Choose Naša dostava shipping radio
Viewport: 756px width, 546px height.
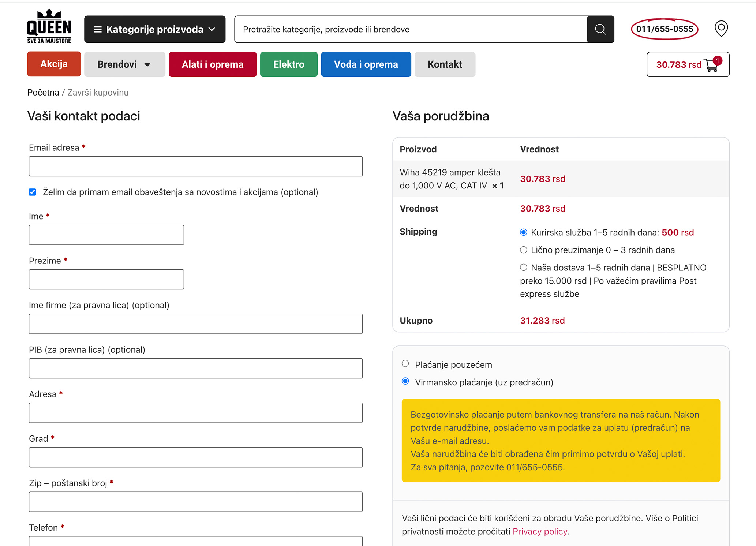click(523, 268)
